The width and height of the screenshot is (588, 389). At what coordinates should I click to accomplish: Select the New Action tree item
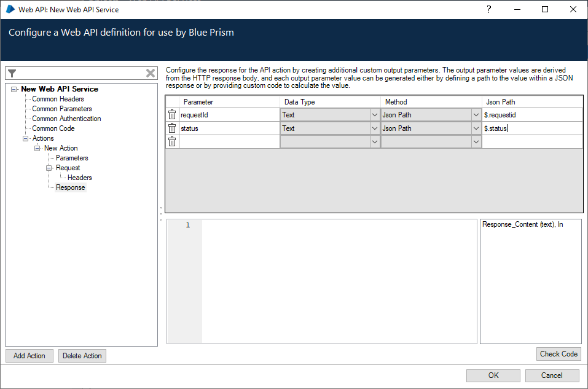pyautogui.click(x=61, y=148)
